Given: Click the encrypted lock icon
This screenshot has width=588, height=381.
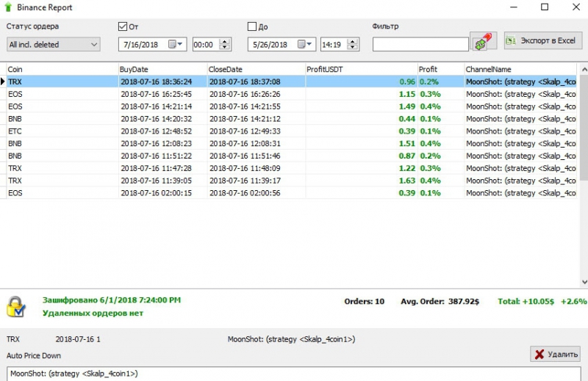Looking at the screenshot, I should [x=16, y=307].
